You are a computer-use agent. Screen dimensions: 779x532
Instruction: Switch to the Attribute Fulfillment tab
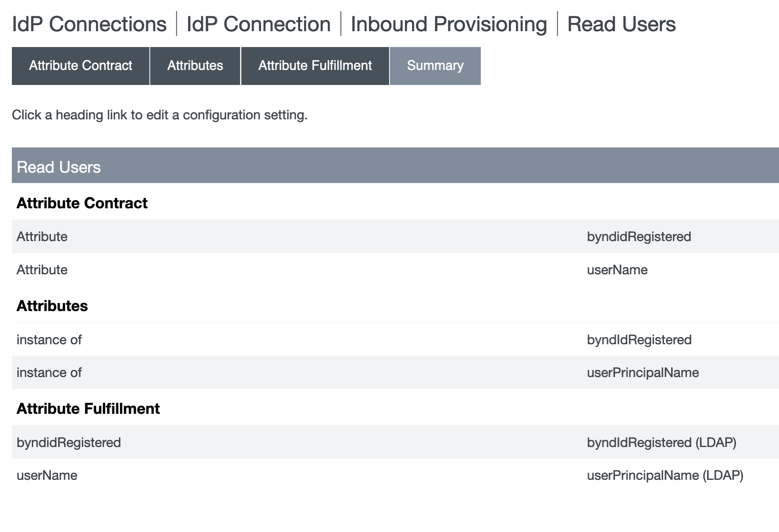[x=315, y=66]
